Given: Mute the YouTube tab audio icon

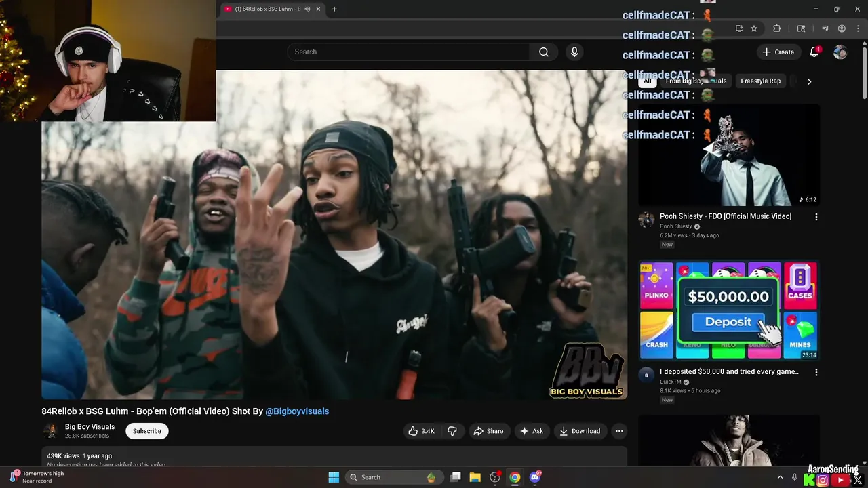Looking at the screenshot, I should click(x=307, y=9).
